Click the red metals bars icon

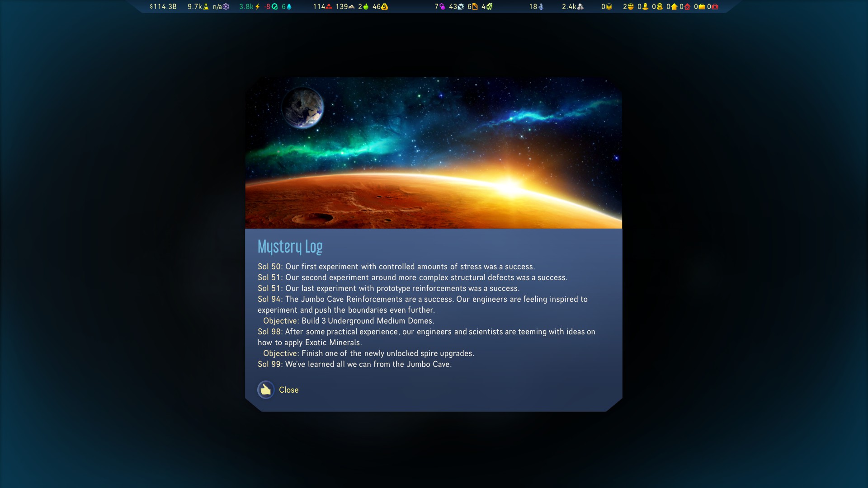[x=329, y=7]
